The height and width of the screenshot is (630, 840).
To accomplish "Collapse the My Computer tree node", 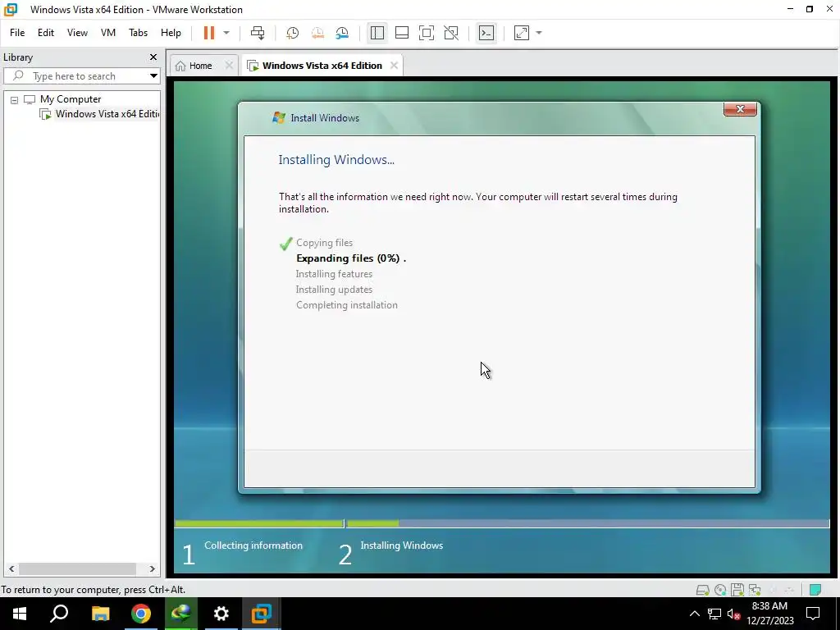I will coord(14,99).
